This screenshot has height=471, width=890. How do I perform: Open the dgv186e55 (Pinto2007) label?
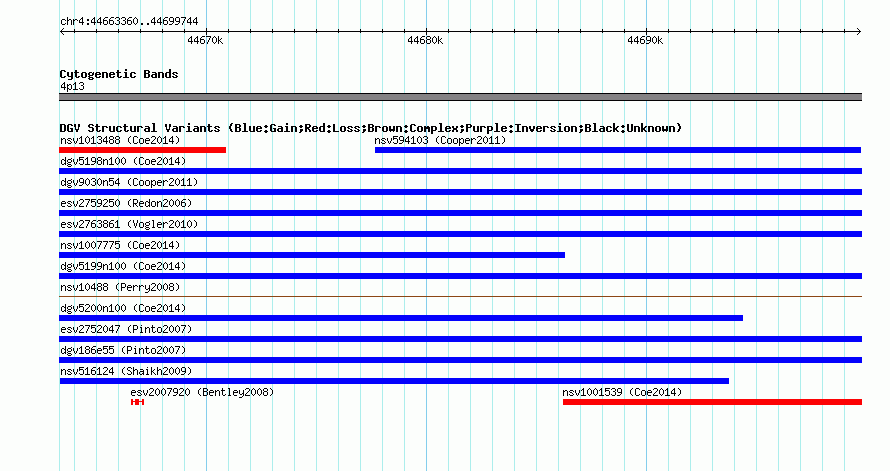click(x=123, y=350)
